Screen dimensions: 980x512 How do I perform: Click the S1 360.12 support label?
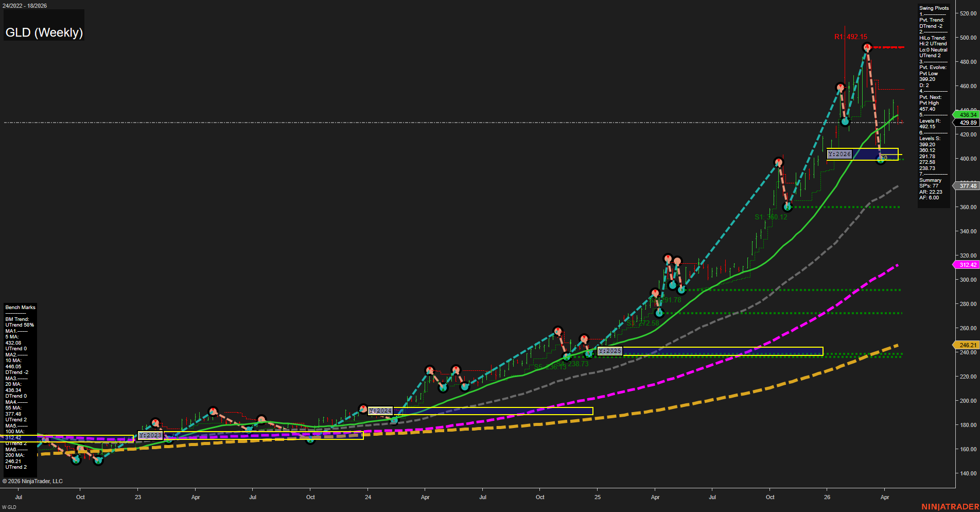(x=771, y=217)
